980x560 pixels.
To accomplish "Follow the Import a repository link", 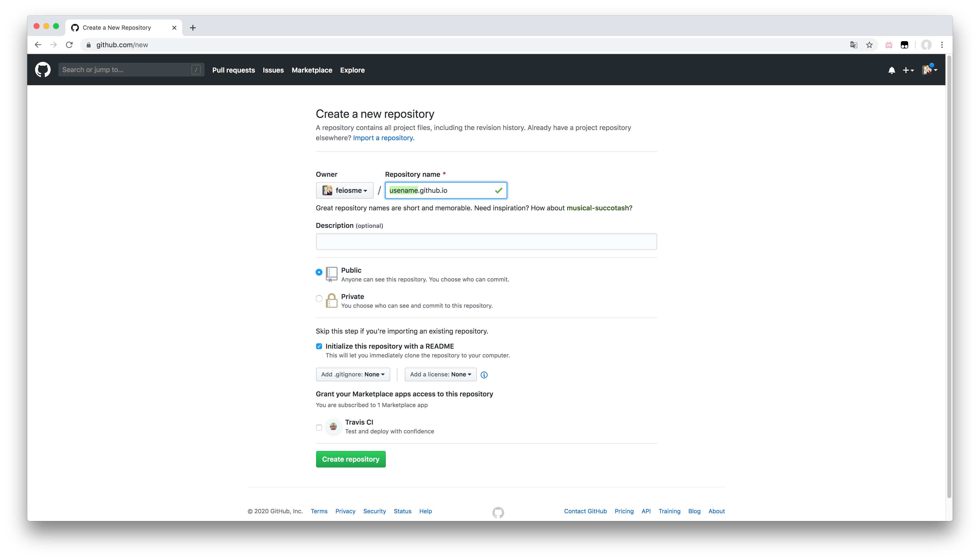I will (x=384, y=138).
